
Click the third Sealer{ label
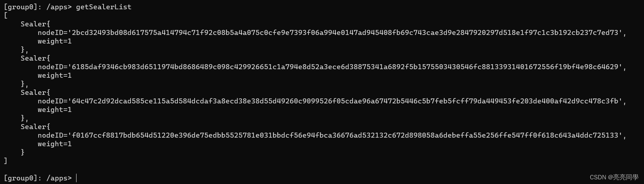tap(35, 93)
